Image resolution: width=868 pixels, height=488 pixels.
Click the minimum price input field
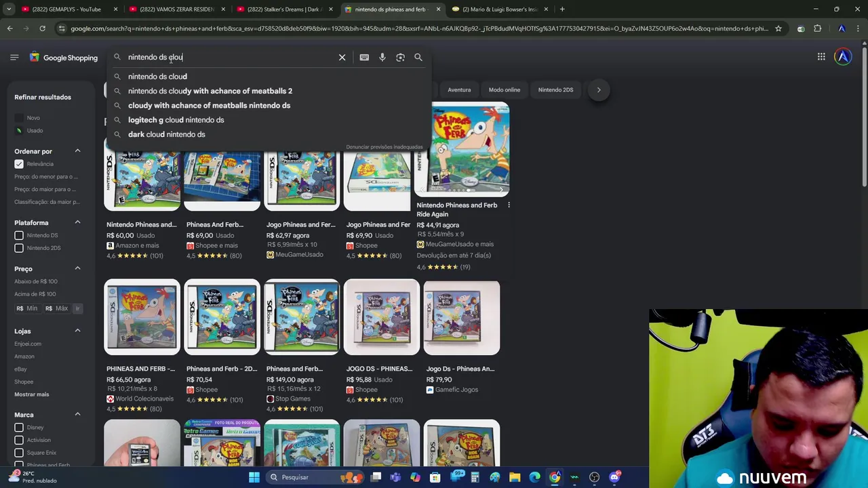(28, 308)
